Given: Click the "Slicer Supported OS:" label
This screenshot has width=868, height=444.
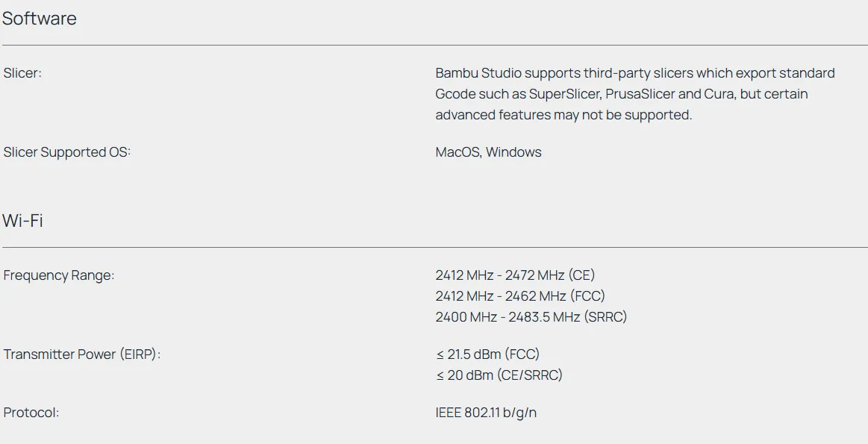Looking at the screenshot, I should [x=66, y=152].
